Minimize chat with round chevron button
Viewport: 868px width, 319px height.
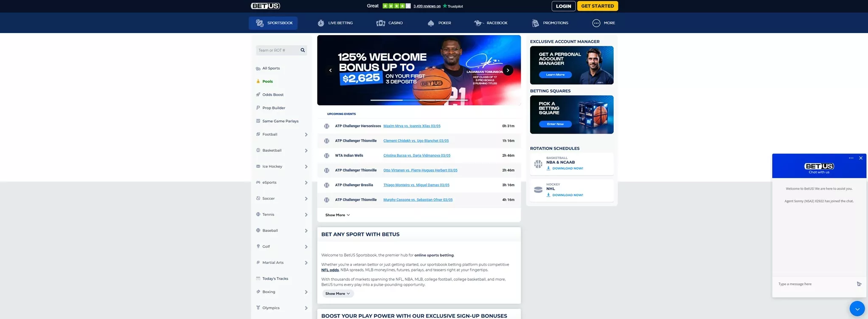pyautogui.click(x=857, y=309)
